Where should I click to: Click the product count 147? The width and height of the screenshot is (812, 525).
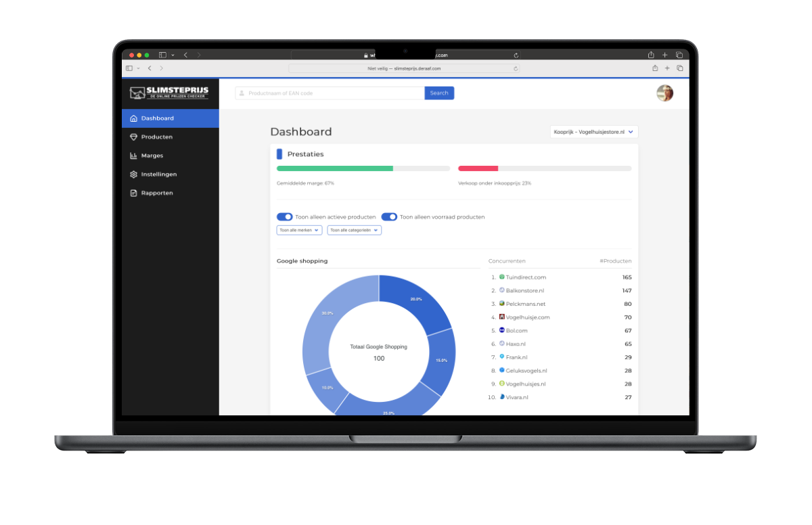(627, 290)
